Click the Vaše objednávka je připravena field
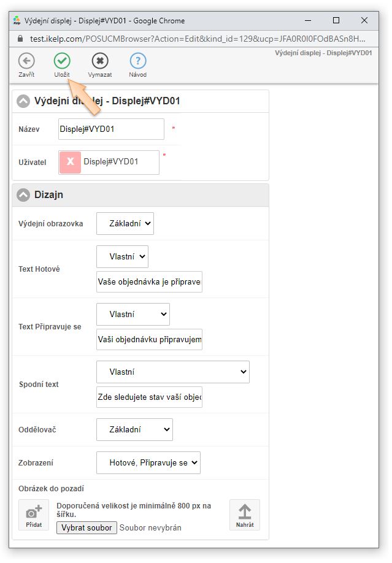Image resolution: width=392 pixels, height=563 pixels. 149,282
